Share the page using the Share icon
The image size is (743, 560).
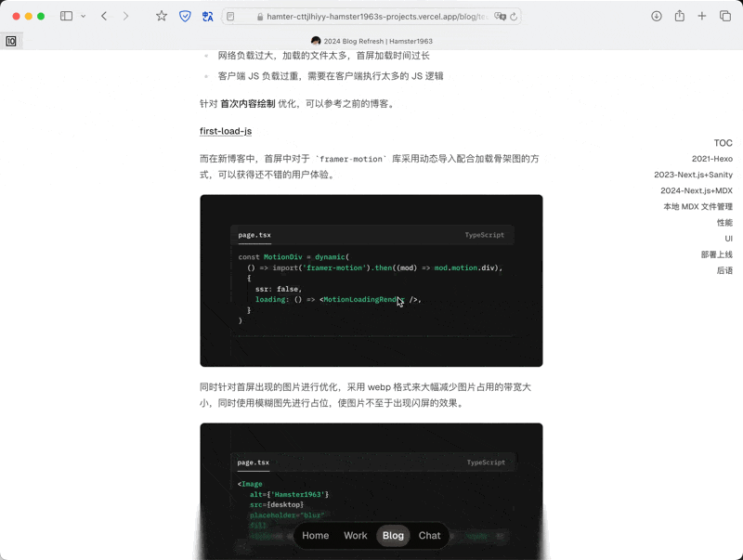pos(681,16)
